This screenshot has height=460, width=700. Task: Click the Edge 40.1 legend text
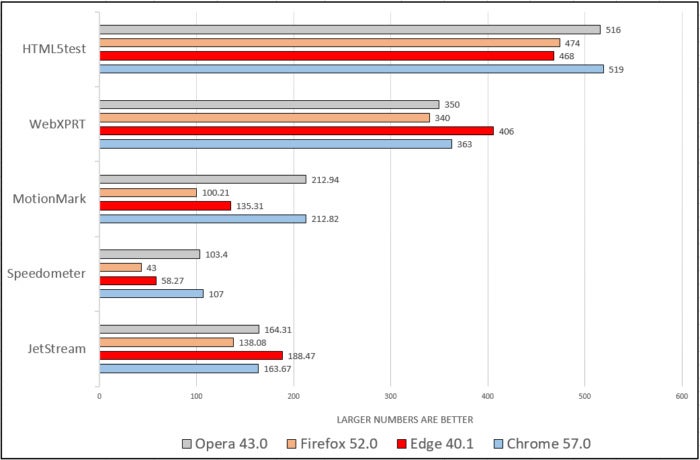click(442, 444)
